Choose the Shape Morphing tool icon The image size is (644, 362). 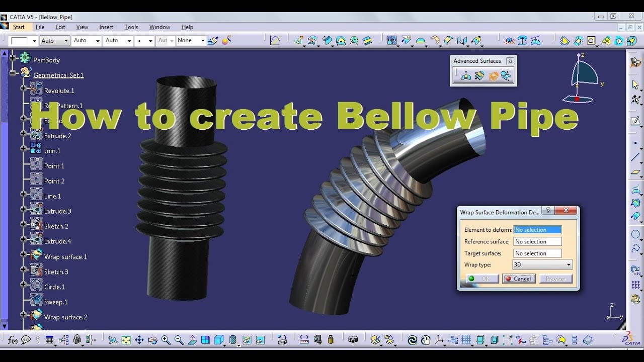(x=506, y=76)
